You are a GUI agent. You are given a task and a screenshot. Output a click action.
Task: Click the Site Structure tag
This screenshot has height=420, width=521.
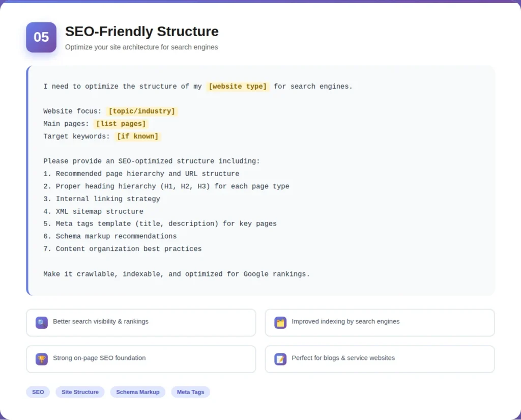(x=80, y=391)
